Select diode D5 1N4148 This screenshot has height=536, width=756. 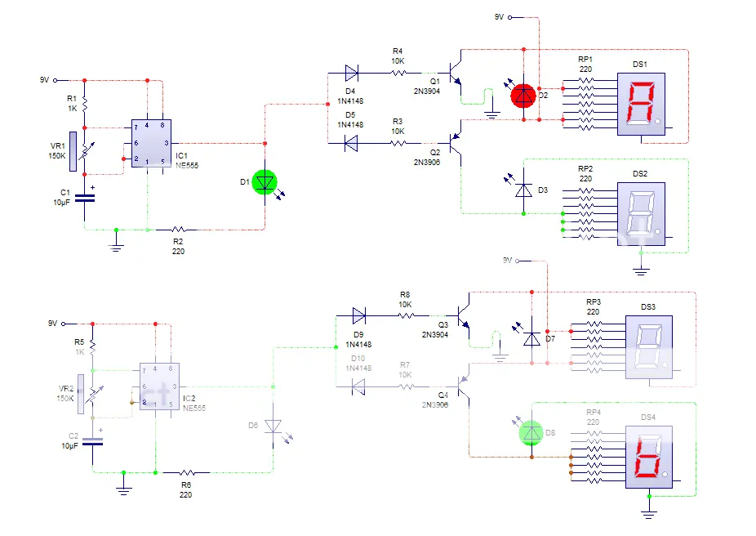pyautogui.click(x=352, y=143)
